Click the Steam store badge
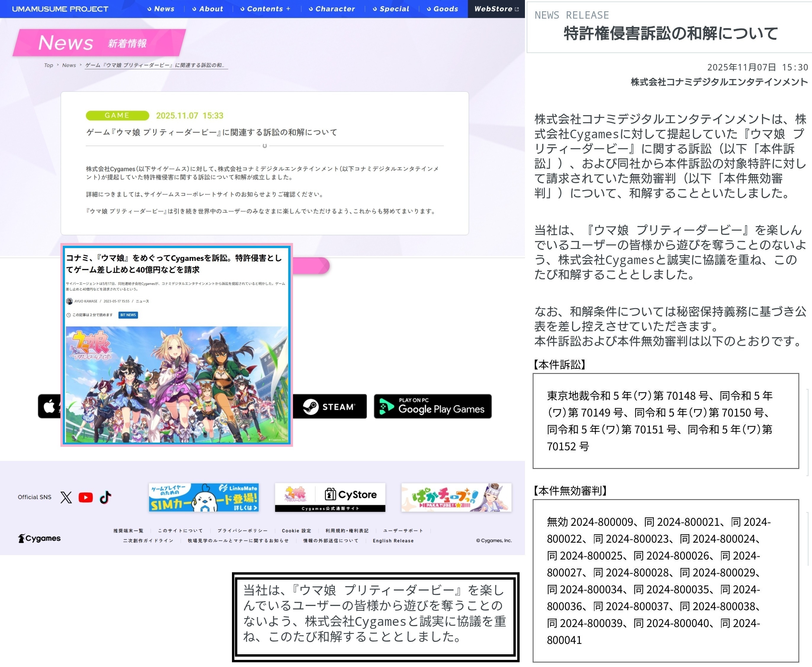Screen dimensions: 812x667 pos(329,406)
